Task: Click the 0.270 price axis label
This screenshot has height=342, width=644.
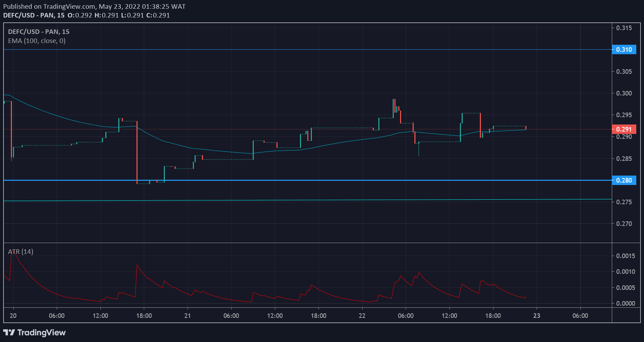Action: point(624,224)
